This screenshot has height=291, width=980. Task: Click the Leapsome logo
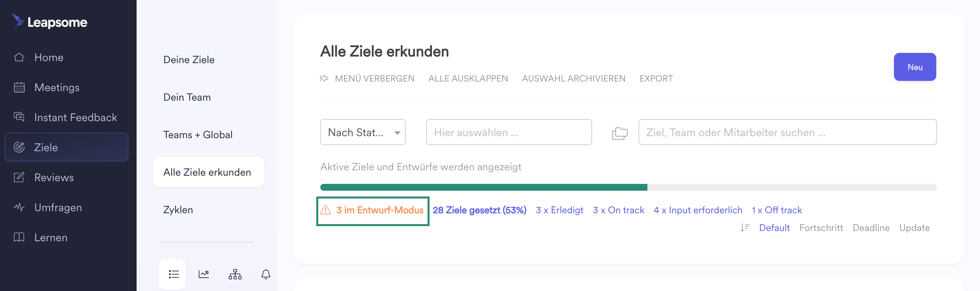coord(50,22)
